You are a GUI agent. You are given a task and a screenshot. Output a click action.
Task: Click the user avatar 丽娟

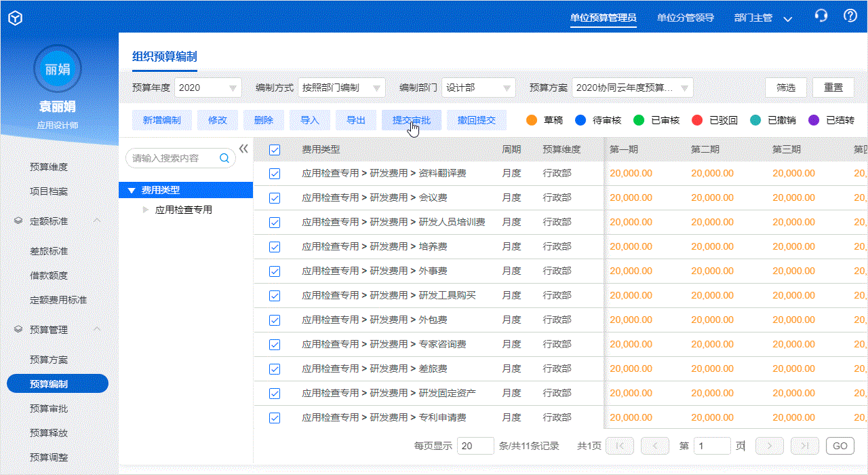pos(58,69)
